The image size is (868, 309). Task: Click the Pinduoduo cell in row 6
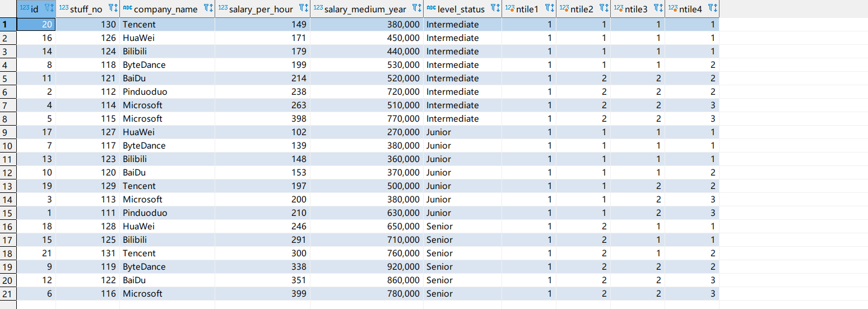click(x=167, y=91)
